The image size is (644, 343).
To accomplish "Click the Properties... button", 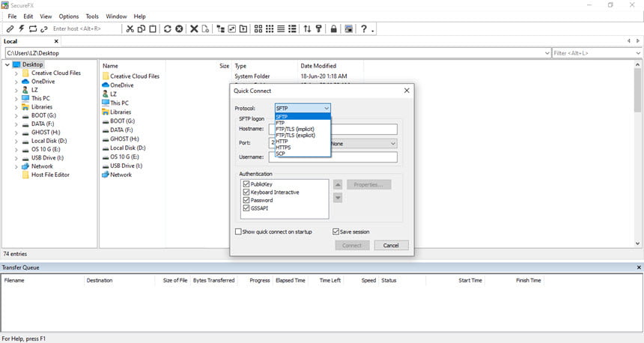I will point(369,185).
